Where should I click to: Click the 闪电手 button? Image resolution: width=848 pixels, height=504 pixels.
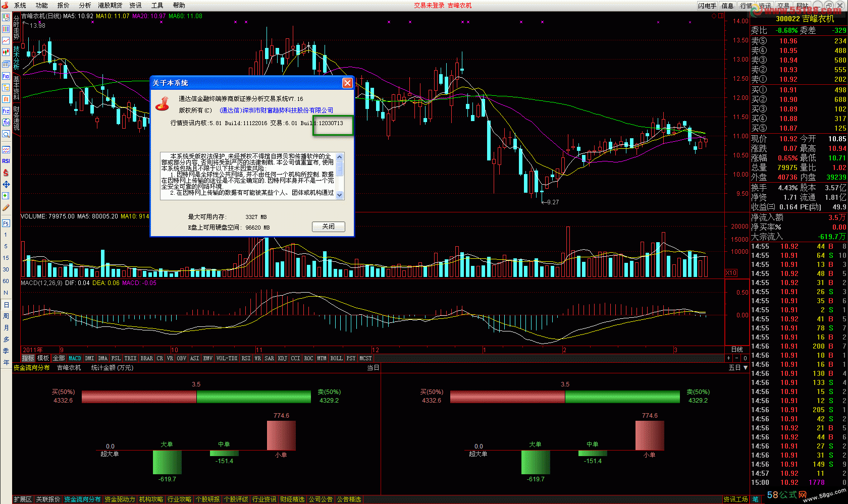(x=707, y=6)
